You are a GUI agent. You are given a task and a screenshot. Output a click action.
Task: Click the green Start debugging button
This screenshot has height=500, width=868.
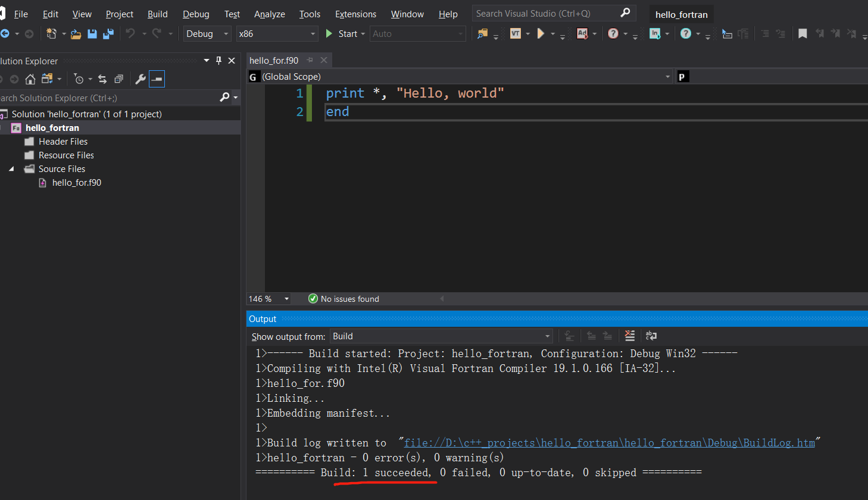pos(342,34)
